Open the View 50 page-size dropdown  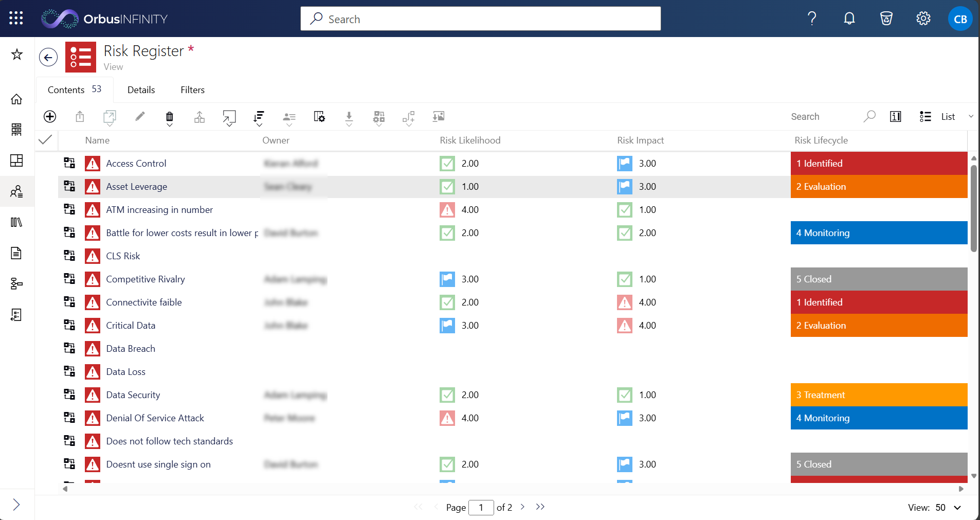[949, 508]
